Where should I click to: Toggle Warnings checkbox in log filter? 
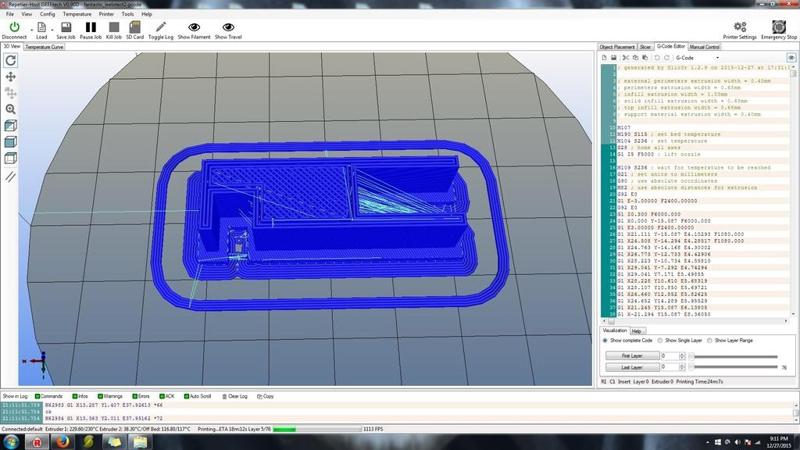100,396
